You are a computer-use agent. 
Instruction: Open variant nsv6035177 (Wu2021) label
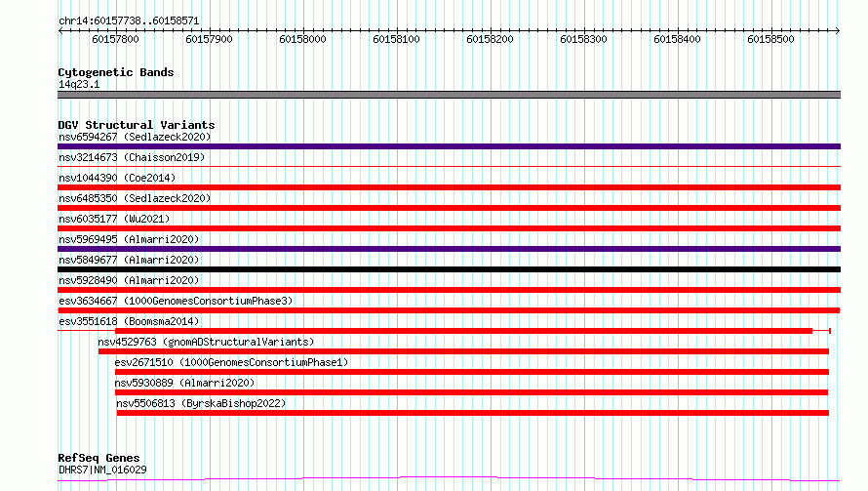(114, 219)
